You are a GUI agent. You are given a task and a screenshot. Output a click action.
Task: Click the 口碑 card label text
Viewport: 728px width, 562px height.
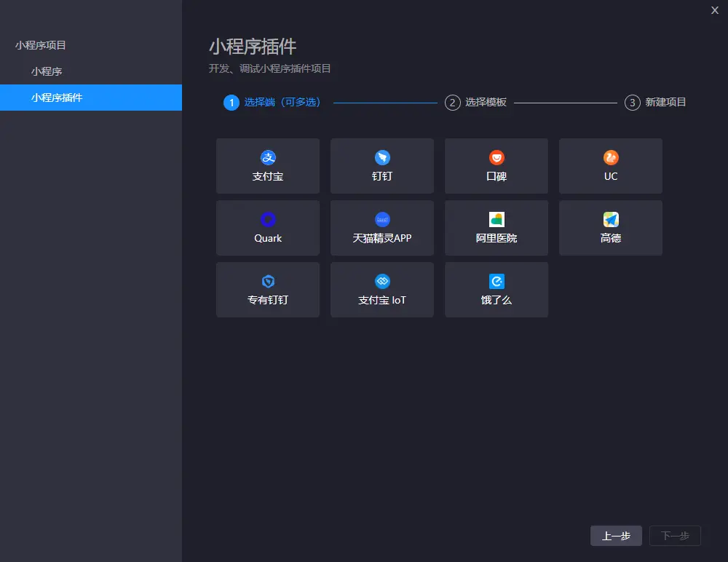click(x=496, y=176)
